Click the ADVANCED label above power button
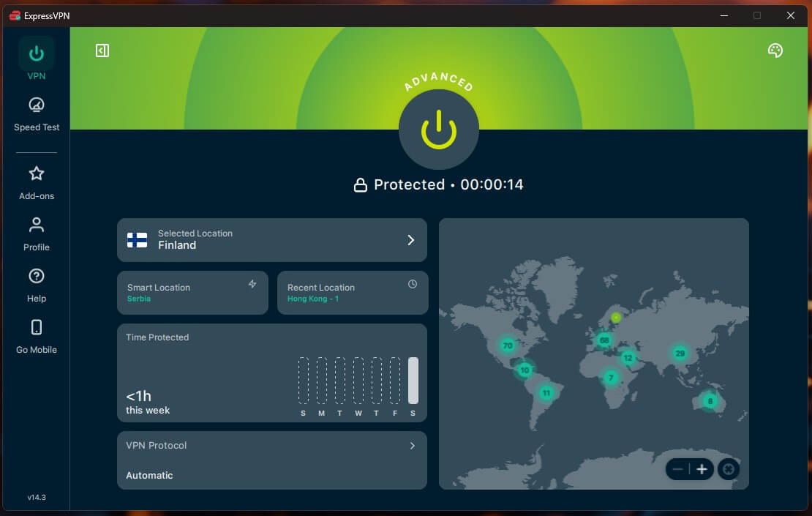This screenshot has height=516, width=812. pos(439,81)
